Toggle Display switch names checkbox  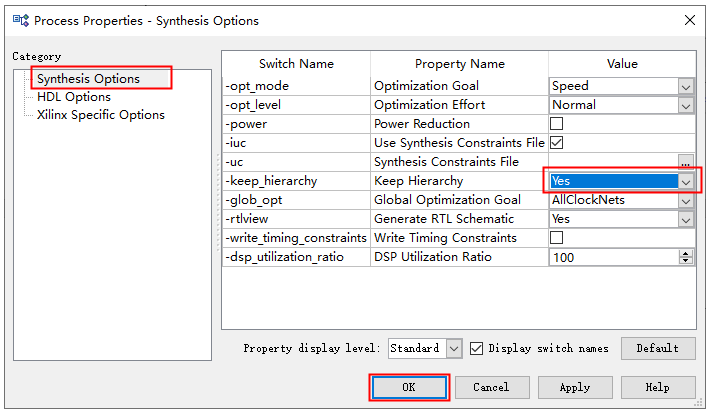click(x=477, y=348)
